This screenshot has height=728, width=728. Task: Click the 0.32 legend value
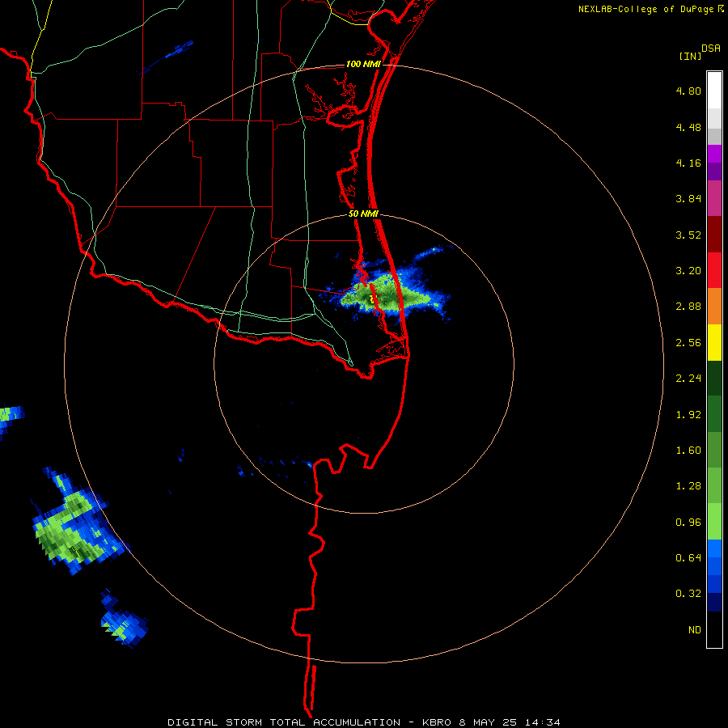click(688, 594)
